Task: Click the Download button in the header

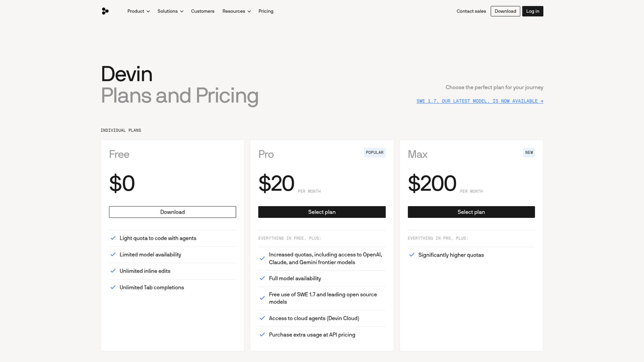Action: coord(505,11)
